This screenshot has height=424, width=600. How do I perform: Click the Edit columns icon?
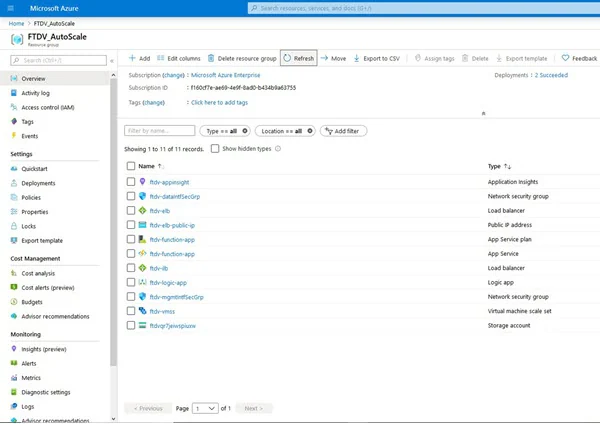click(161, 58)
